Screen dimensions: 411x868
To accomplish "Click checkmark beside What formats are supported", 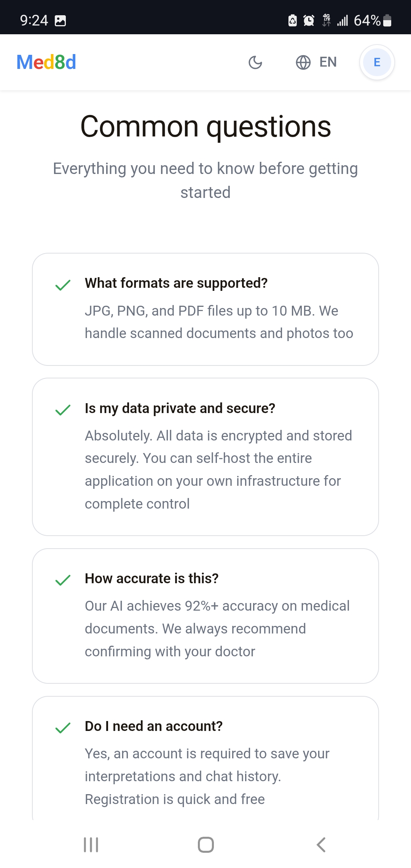I will (x=63, y=285).
